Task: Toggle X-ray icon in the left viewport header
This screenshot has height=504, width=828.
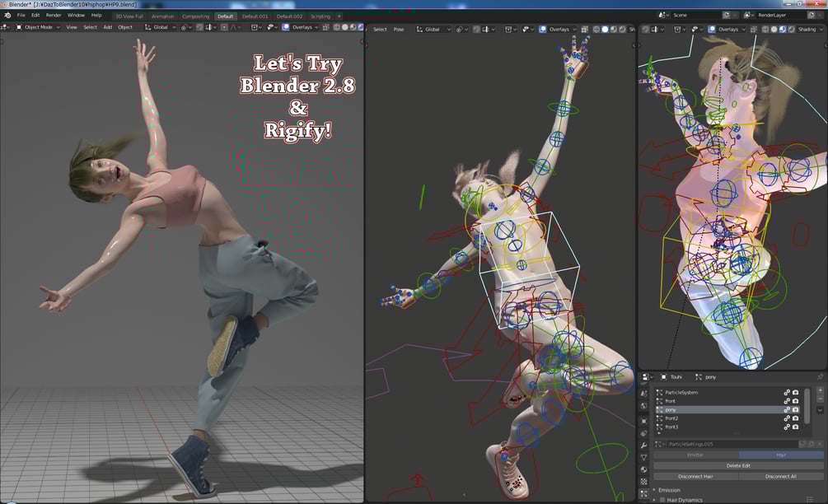Action: pyautogui.click(x=325, y=27)
